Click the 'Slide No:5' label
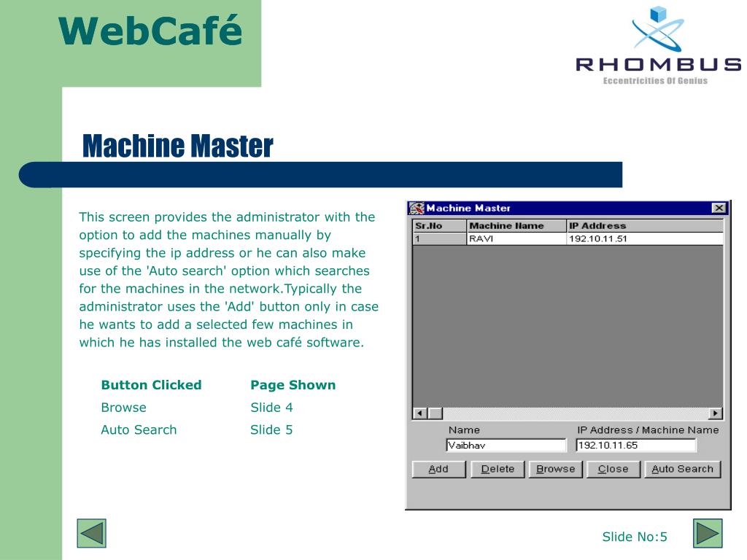This screenshot has width=747, height=560. (635, 537)
